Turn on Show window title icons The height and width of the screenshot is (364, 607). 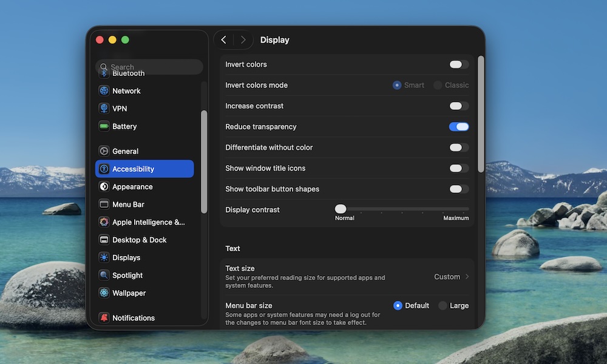458,168
